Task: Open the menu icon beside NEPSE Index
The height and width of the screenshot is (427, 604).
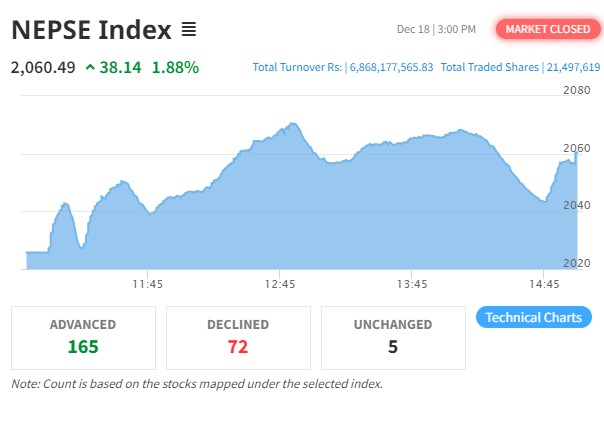Action: [x=189, y=30]
